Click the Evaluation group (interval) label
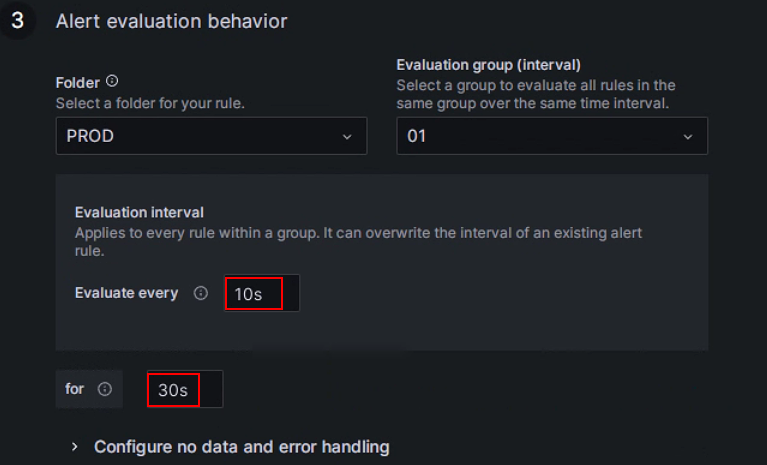Viewport: 767px width, 465px height. tap(488, 66)
